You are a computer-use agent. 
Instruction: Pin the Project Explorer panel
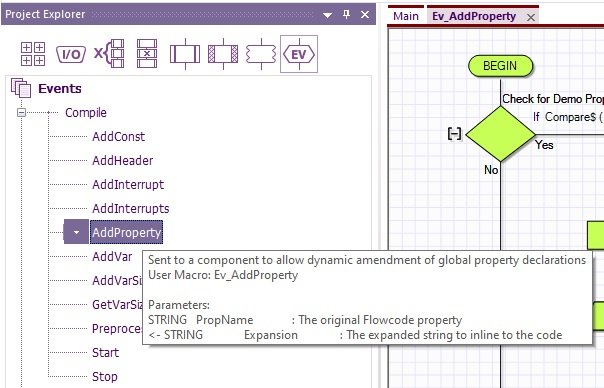tap(346, 15)
